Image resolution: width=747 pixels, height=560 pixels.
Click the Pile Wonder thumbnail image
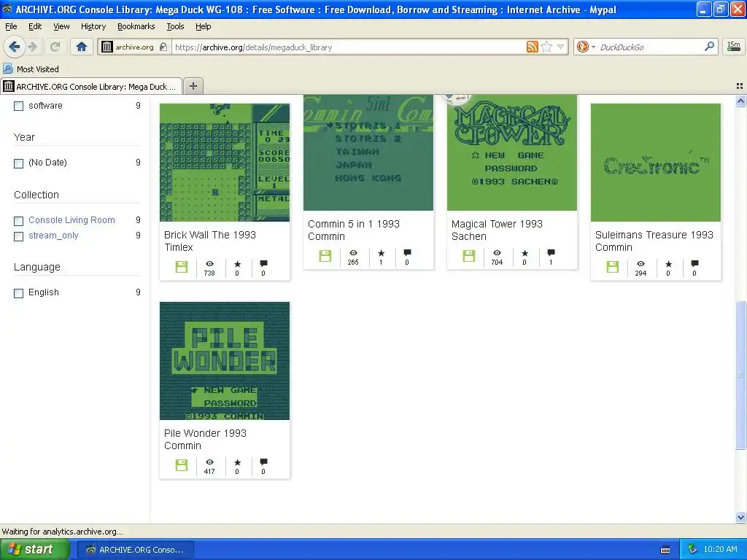pyautogui.click(x=225, y=360)
